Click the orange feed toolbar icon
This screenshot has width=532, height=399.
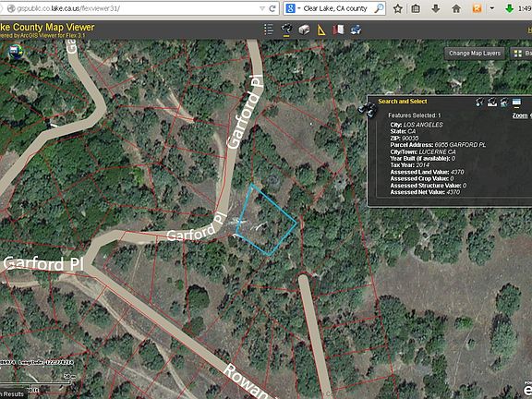(x=477, y=8)
